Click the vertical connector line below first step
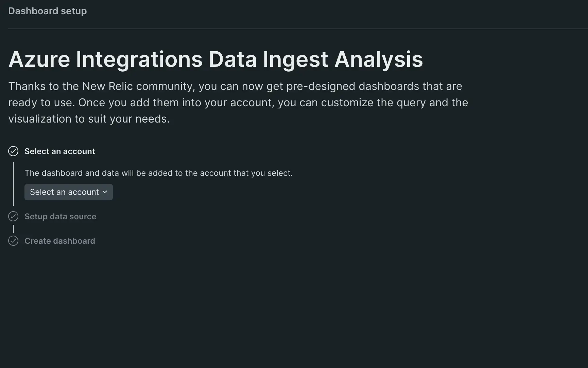This screenshot has width=588, height=368. point(13,184)
